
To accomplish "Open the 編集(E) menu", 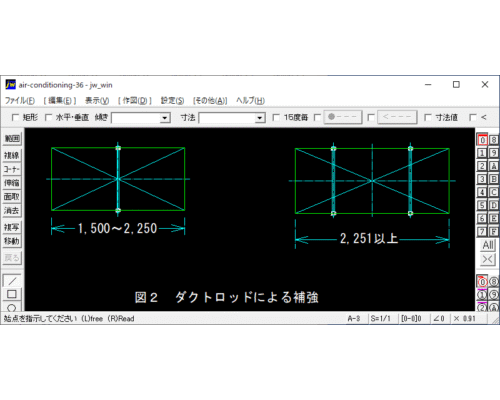I will (x=60, y=101).
